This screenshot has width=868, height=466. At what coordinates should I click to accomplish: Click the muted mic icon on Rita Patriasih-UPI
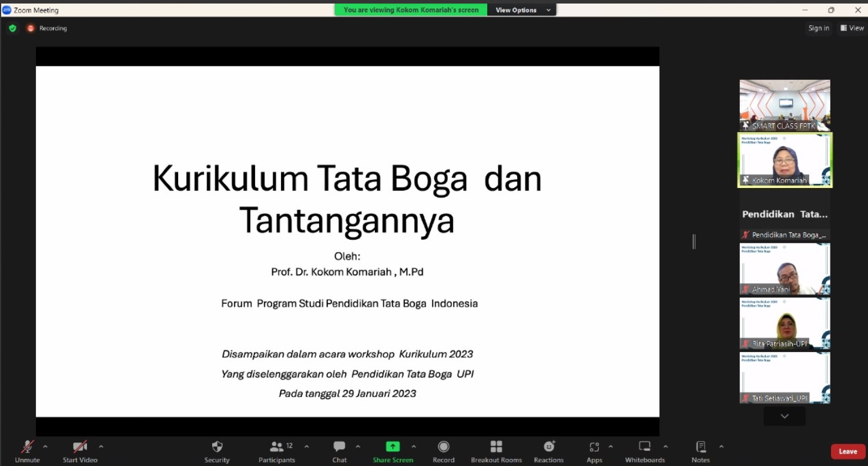click(746, 344)
